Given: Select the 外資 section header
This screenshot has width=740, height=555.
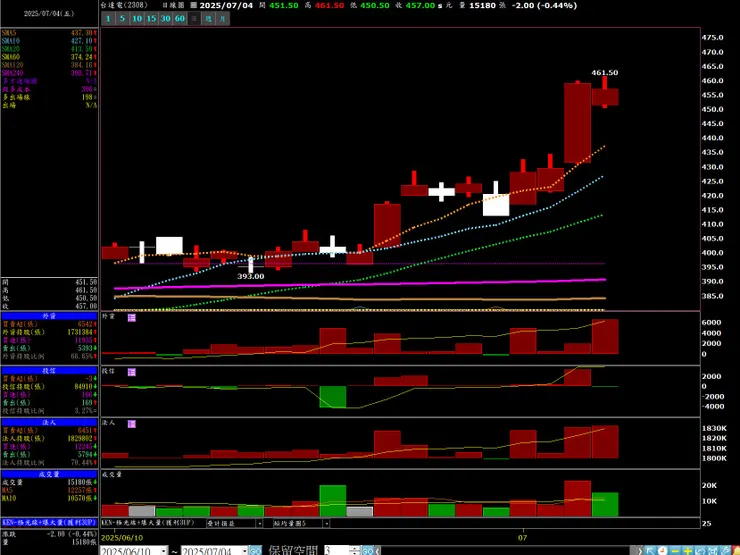Looking at the screenshot, I should pos(49,316).
